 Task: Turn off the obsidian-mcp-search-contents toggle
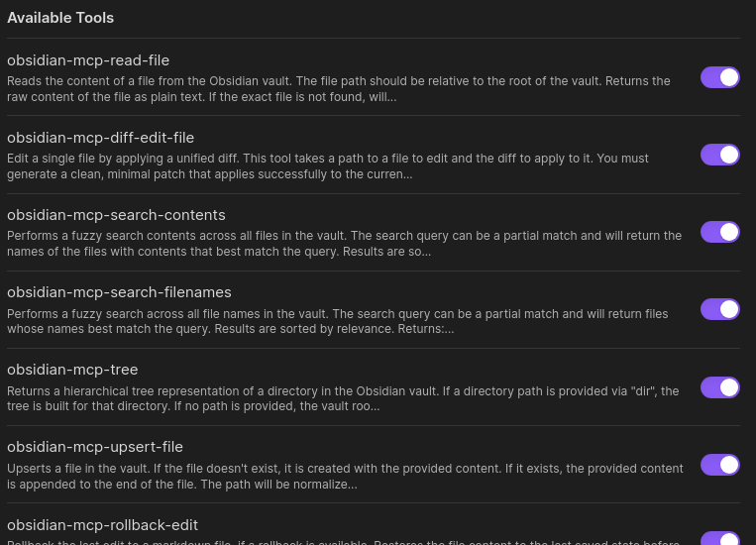pos(719,232)
